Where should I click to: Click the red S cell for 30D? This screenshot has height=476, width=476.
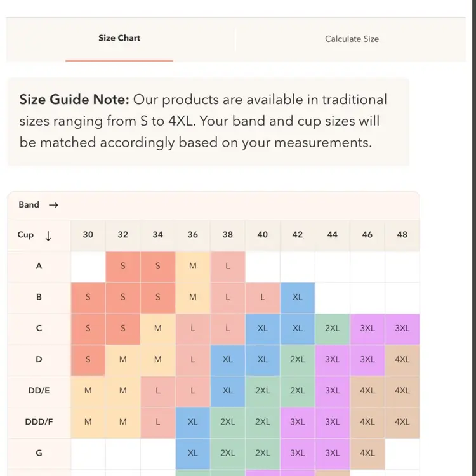[88, 360]
